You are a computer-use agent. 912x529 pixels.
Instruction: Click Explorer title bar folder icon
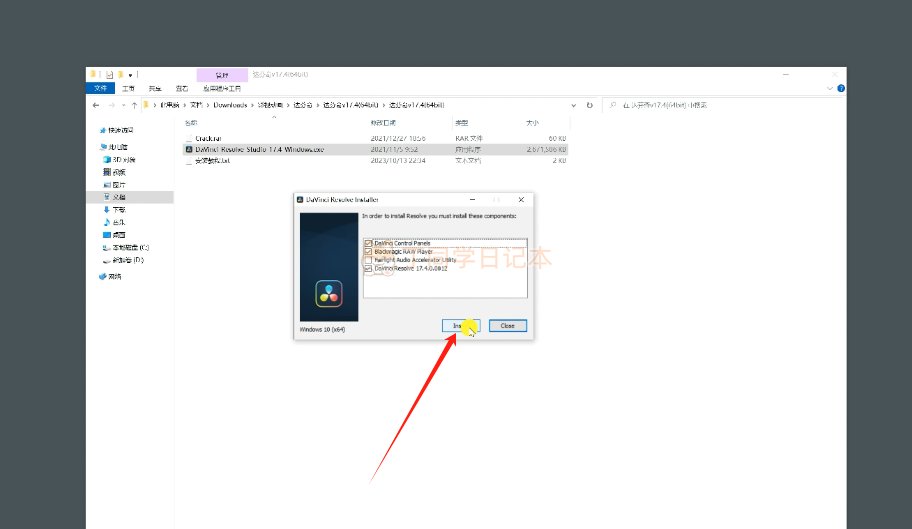tap(92, 74)
